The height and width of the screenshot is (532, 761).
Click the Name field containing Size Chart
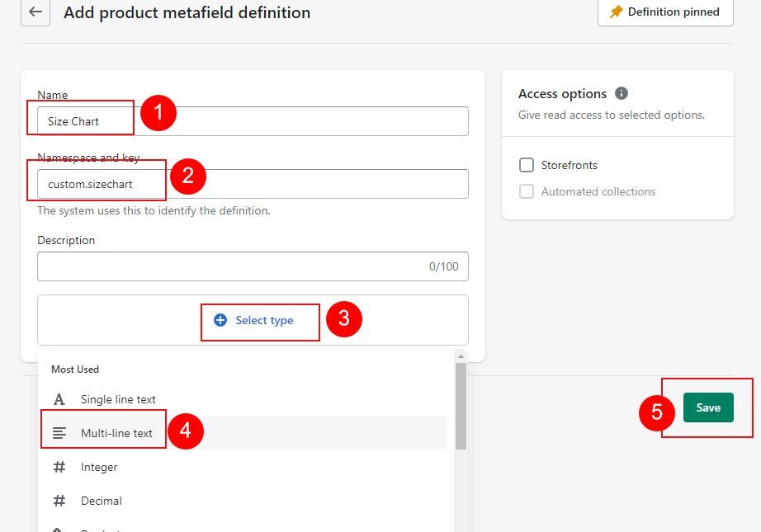[x=253, y=121]
